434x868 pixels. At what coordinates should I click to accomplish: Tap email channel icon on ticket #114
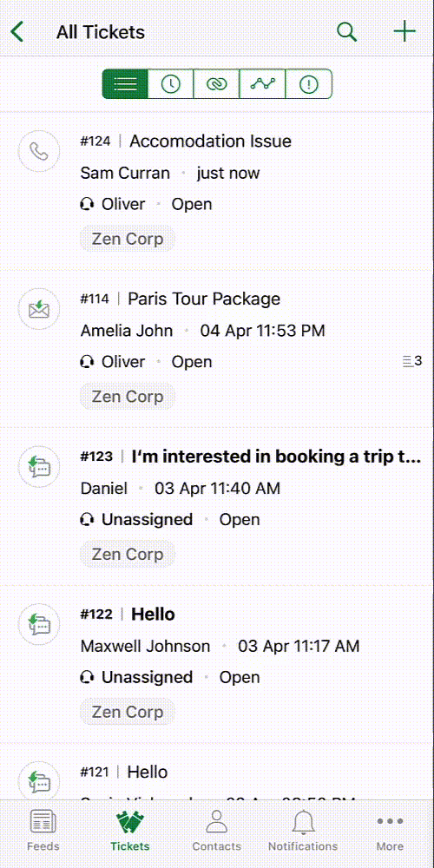point(39,310)
